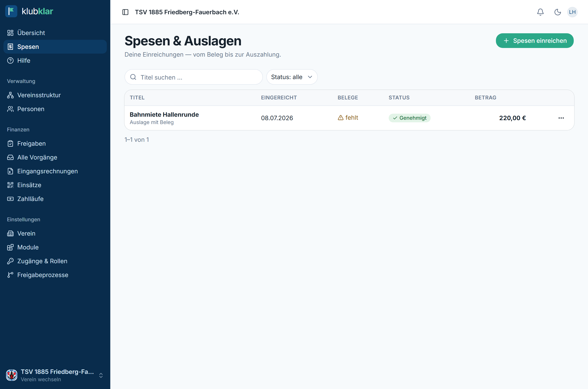
Task: Click the Personen people icon
Action: [x=10, y=109]
